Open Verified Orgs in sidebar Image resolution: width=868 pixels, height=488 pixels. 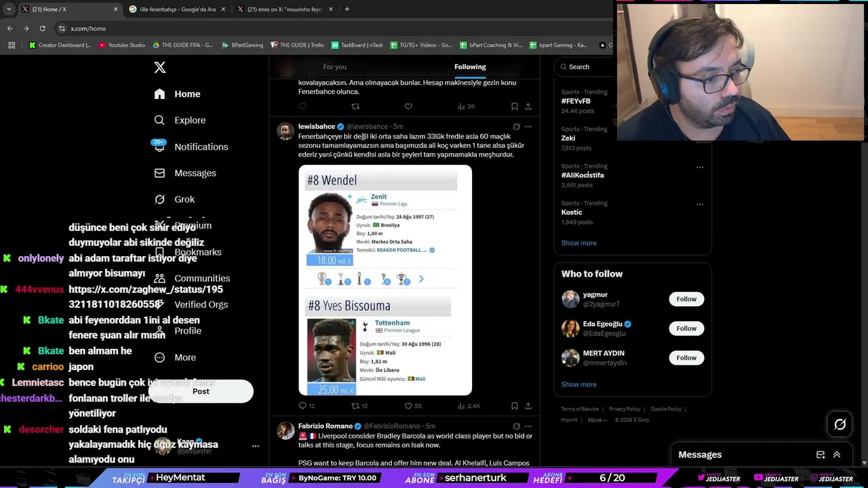pyautogui.click(x=191, y=305)
